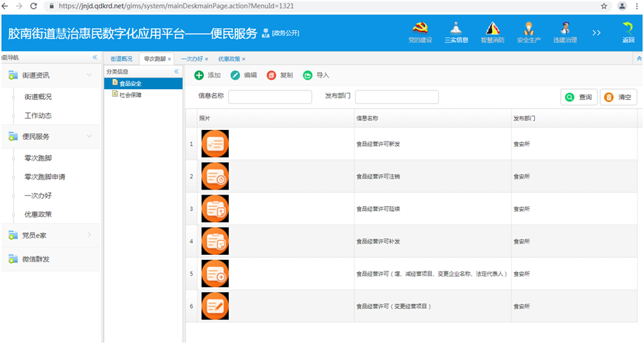Click the 导入 (Import) icon

pyautogui.click(x=308, y=75)
